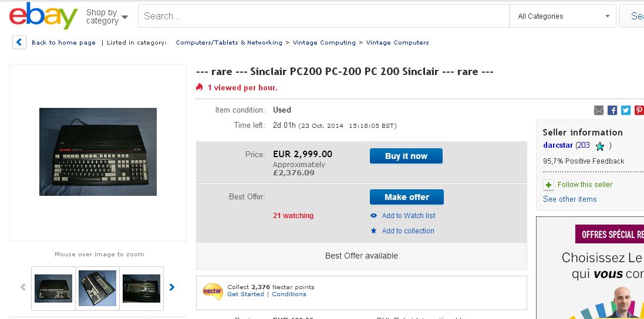
Task: Share listing on Twitter
Action: [626, 110]
